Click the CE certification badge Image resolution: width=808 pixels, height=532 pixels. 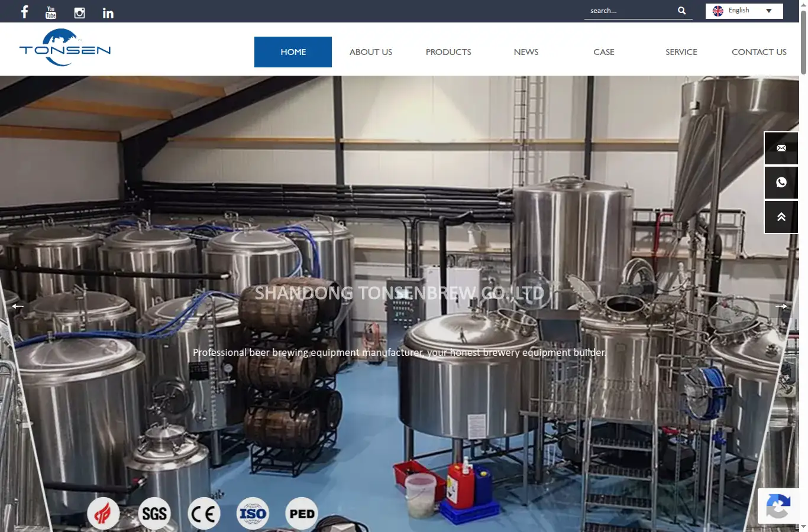tap(204, 514)
